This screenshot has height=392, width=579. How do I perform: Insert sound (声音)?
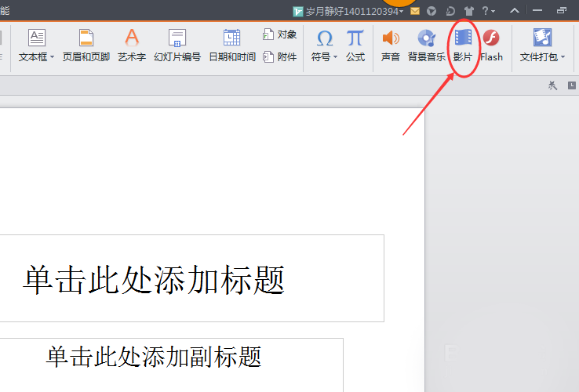pyautogui.click(x=391, y=45)
